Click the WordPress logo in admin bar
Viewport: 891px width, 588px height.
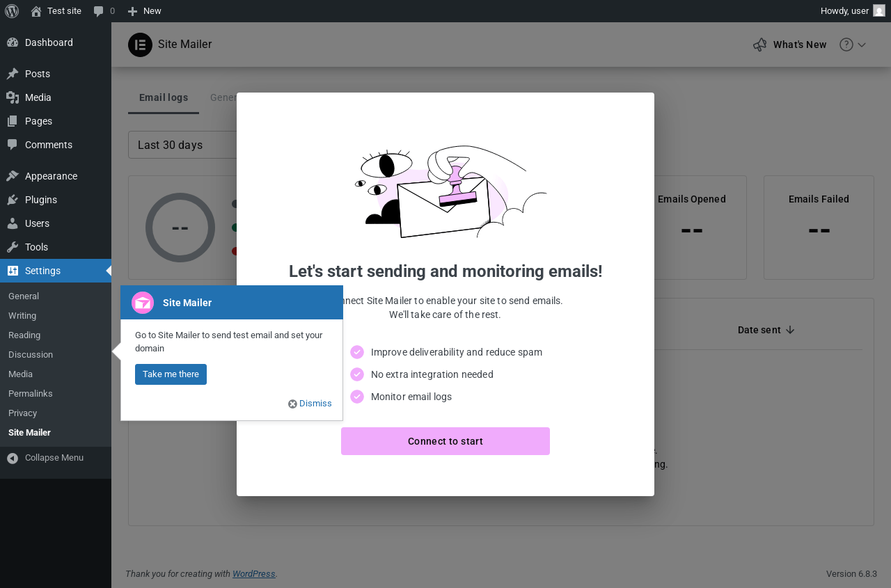[12, 11]
